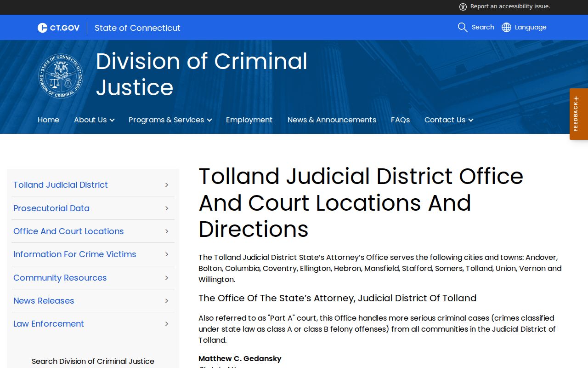The height and width of the screenshot is (368, 588).
Task: Open Tolland Judicial District sidebar link
Action: 61,184
